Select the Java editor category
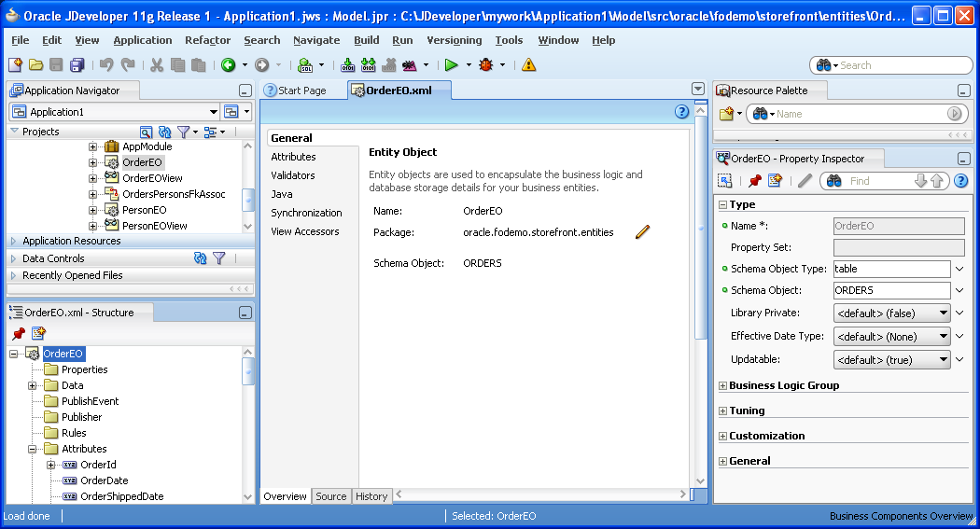Screen dimensions: 980x529 click(x=281, y=194)
